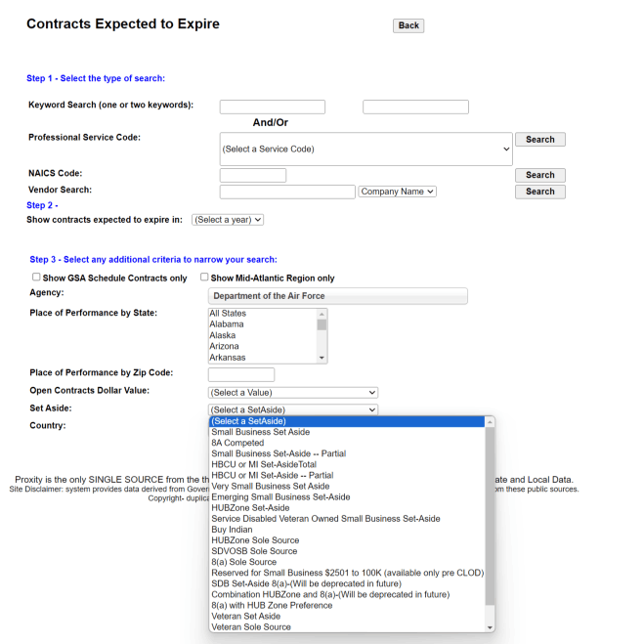The width and height of the screenshot is (644, 644).
Task: Open the Company Name dropdown
Action: [x=397, y=192]
